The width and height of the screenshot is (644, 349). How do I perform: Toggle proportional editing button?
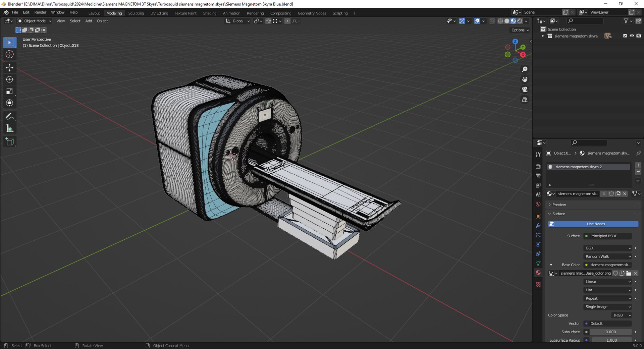click(287, 21)
